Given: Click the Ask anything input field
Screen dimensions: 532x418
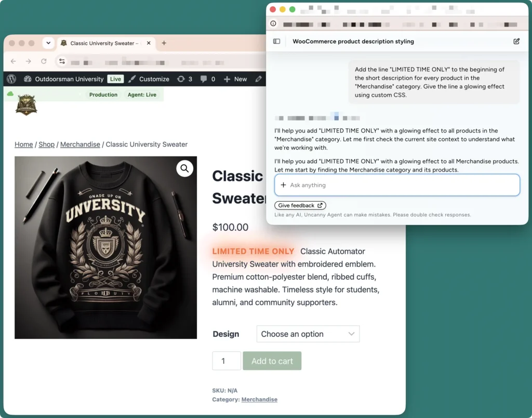Looking at the screenshot, I should coord(397,185).
